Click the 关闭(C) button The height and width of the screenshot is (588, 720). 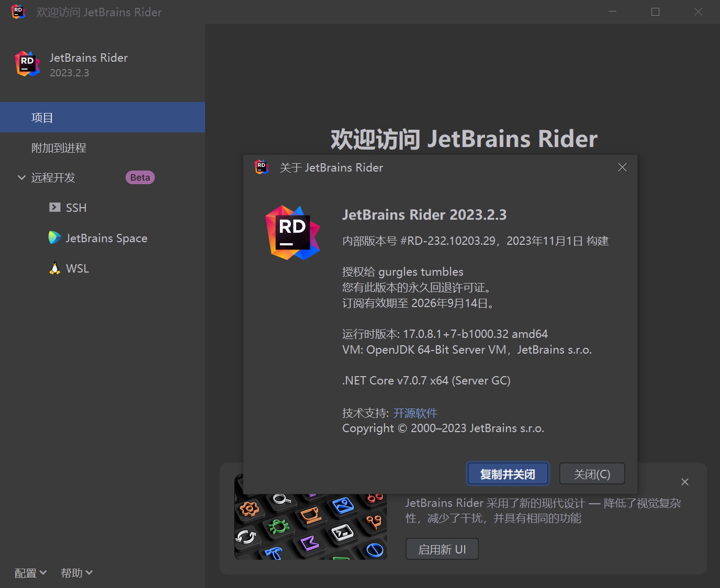592,474
